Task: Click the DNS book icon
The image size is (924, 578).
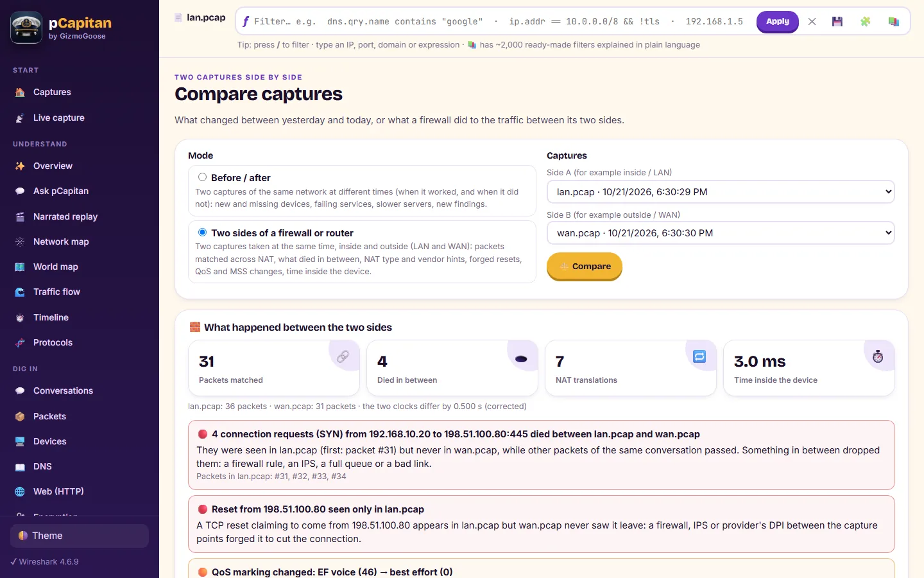Action: pyautogui.click(x=20, y=466)
